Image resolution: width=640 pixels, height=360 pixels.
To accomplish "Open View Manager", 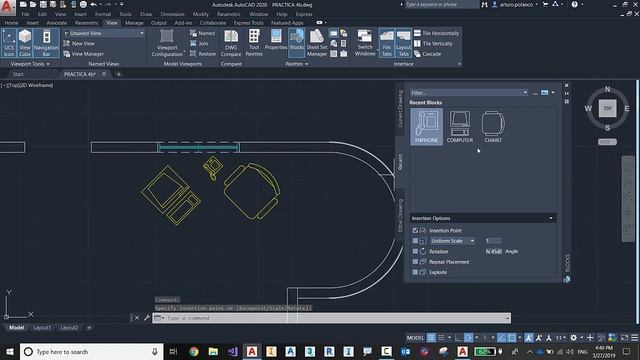I will [84, 54].
